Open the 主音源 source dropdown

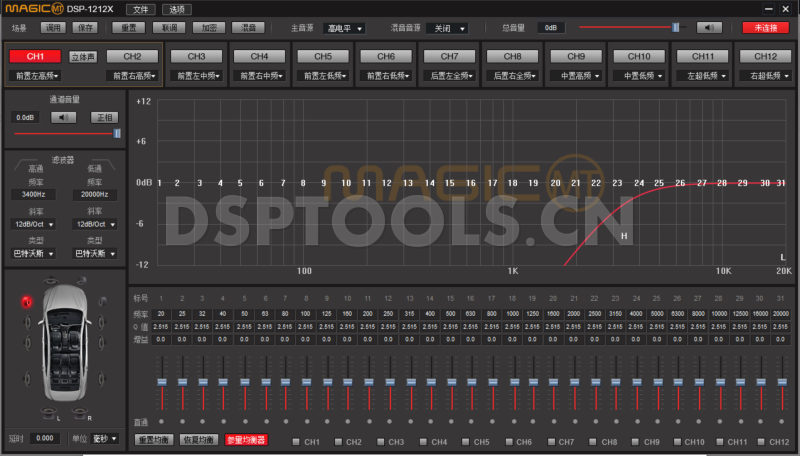[343, 28]
